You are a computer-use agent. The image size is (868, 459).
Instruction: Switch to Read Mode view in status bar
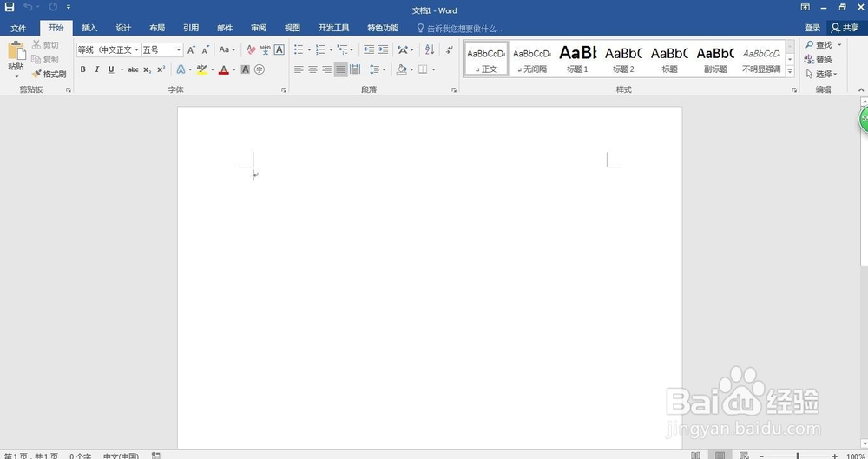(x=695, y=456)
